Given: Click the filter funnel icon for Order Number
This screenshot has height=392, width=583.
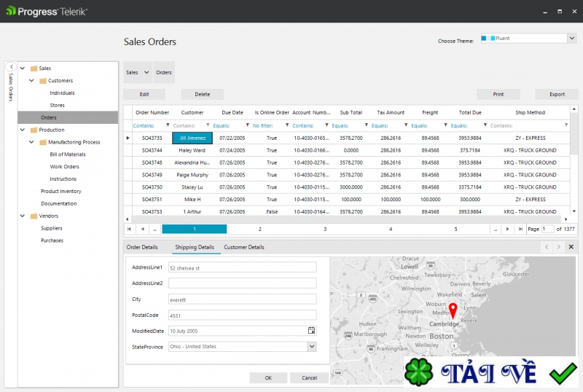Looking at the screenshot, I should pyautogui.click(x=168, y=125).
